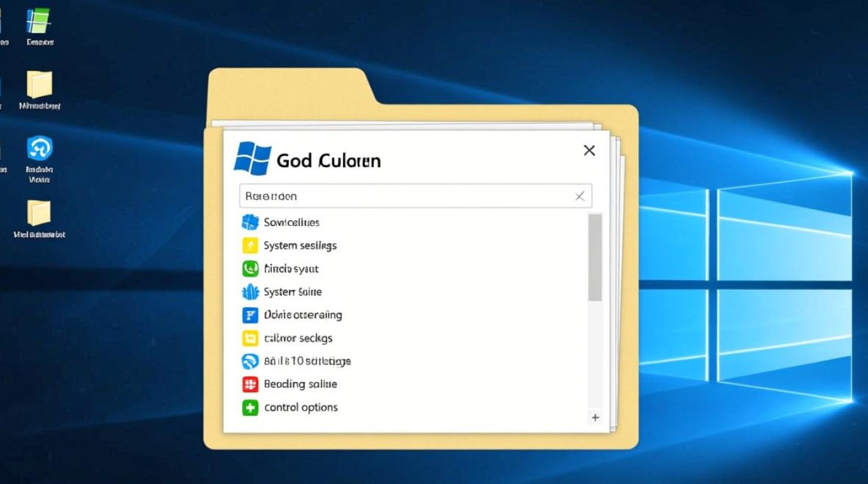The height and width of the screenshot is (484, 868).
Task: Select the Wi-Fi icon next to the 10 settings entry
Action: point(250,361)
